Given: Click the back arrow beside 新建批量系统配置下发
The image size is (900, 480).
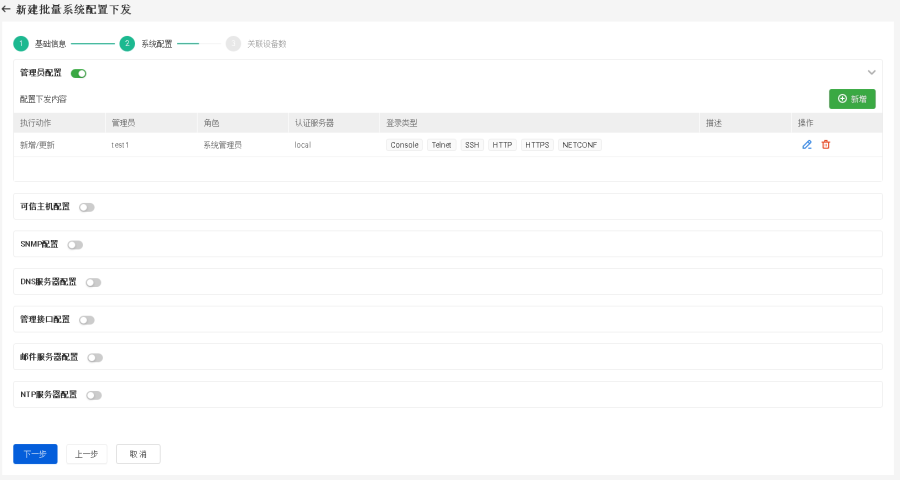Looking at the screenshot, I should click(x=7, y=9).
